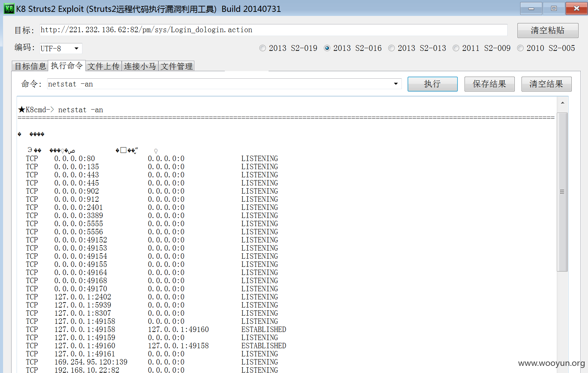The width and height of the screenshot is (588, 373).
Task: Focus the target URL input field
Action: point(273,30)
